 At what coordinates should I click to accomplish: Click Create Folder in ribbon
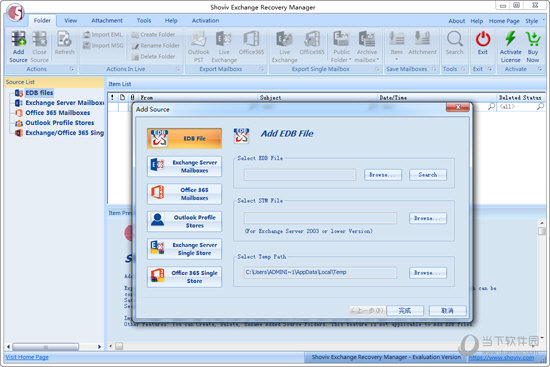(x=153, y=34)
